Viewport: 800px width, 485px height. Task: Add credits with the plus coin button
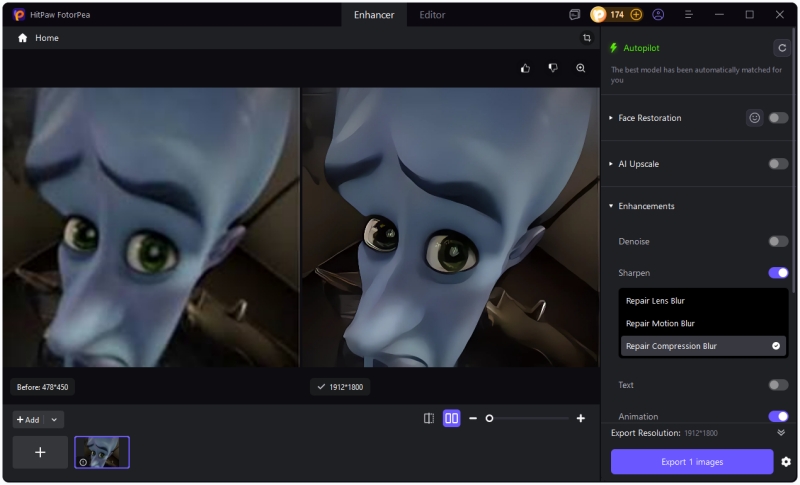636,15
